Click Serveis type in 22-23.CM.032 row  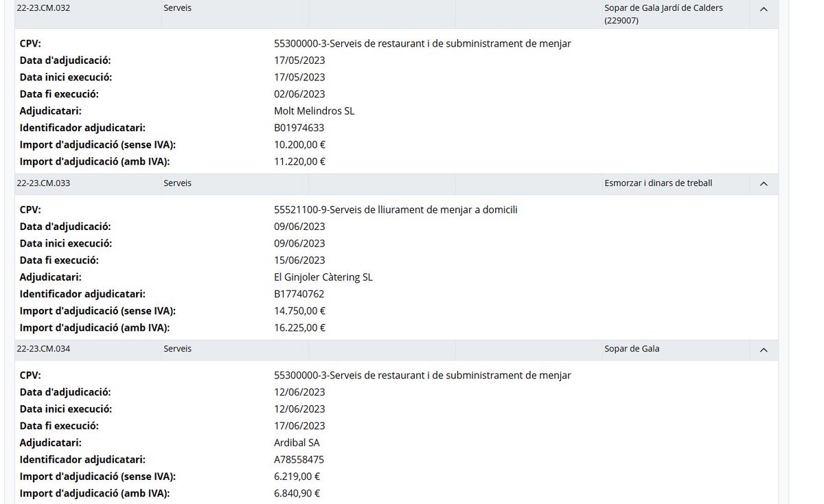[x=178, y=8]
